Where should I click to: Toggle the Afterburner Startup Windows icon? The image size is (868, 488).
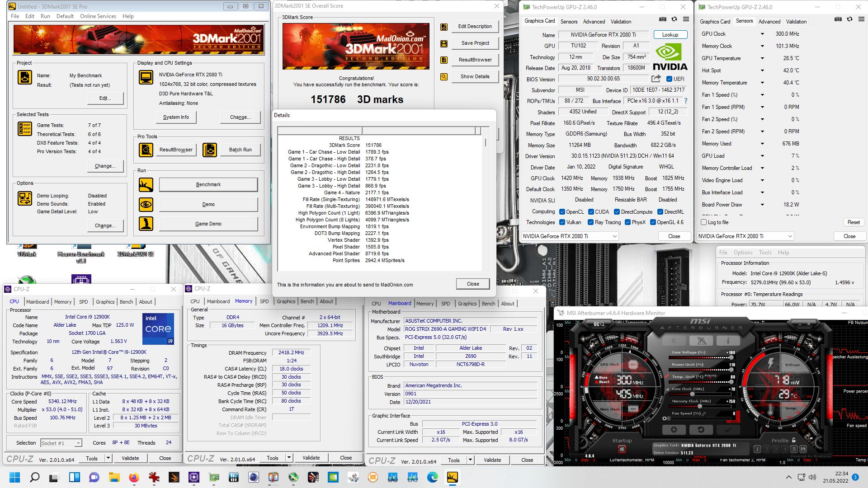pyautogui.click(x=622, y=449)
